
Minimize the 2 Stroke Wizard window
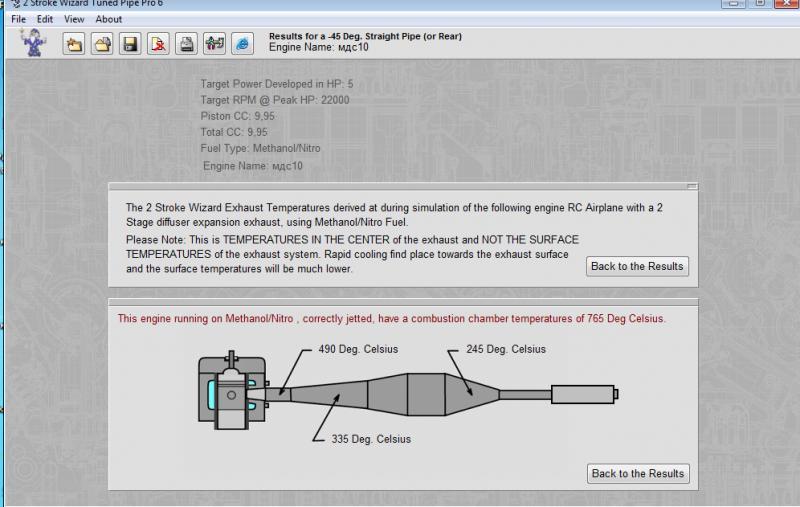click(x=732, y=3)
